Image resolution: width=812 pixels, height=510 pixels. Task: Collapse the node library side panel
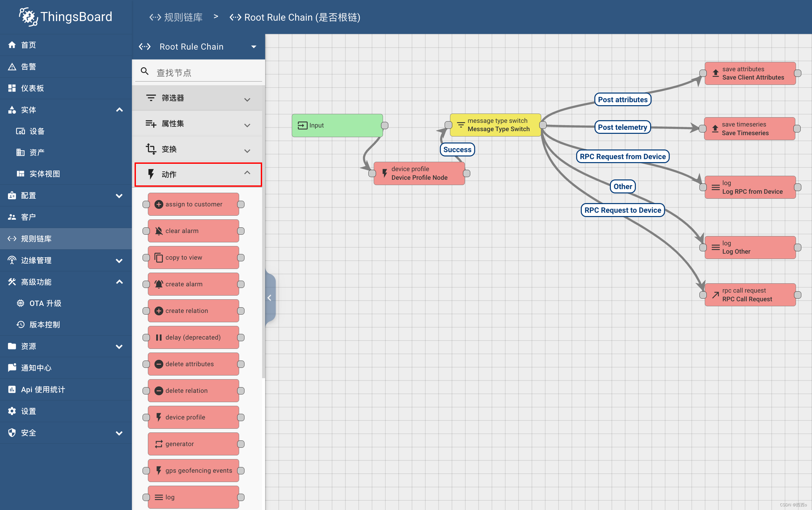pos(269,298)
